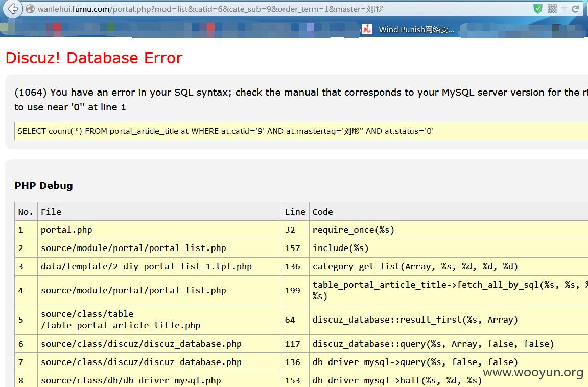
Task: Click the Code column header
Action: click(x=449, y=212)
